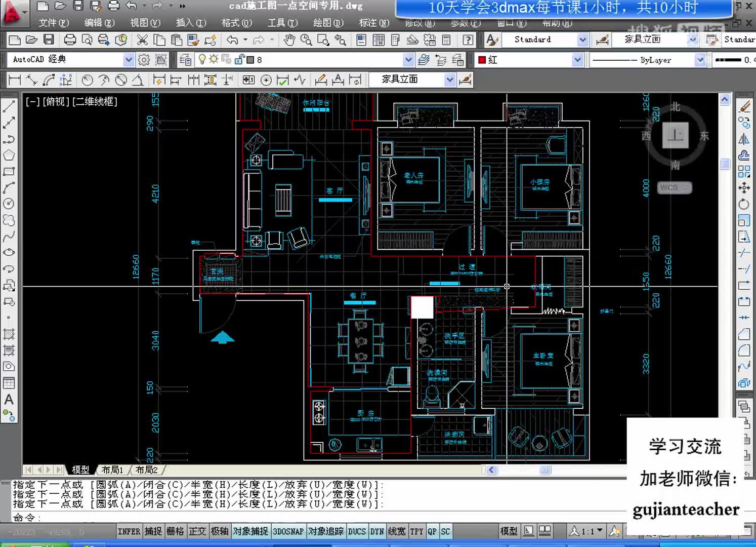Click the horizontal scrollbar arrow below the drawing
The image size is (756, 547).
(x=491, y=470)
